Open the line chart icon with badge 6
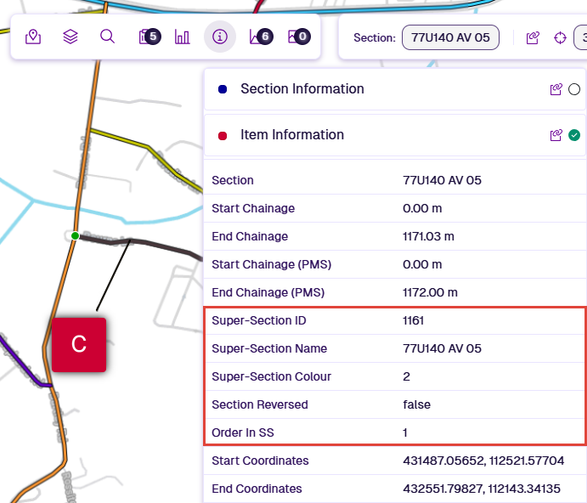This screenshot has height=503, width=587. 261,37
